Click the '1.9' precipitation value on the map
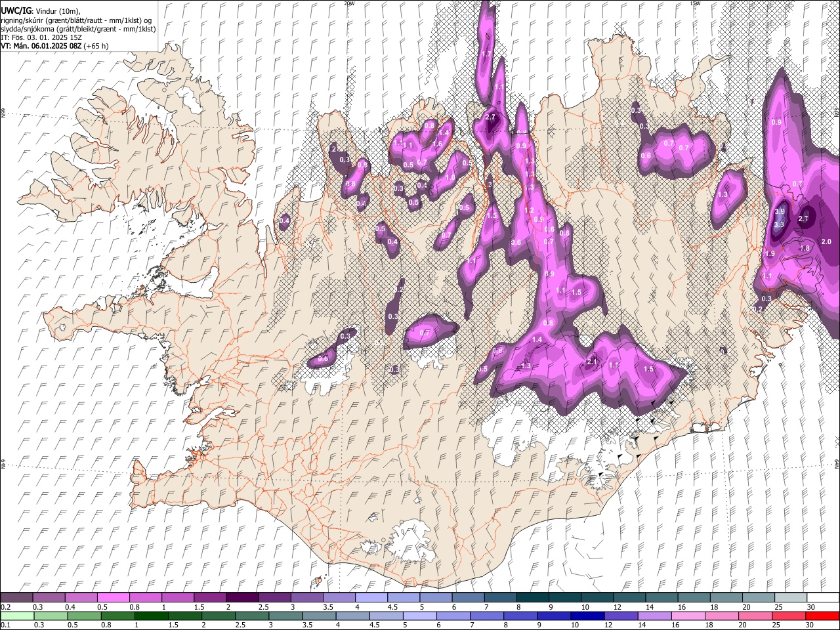 770,254
